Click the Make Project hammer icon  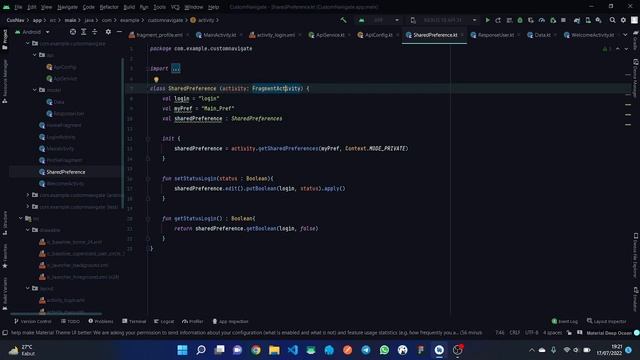(x=343, y=20)
